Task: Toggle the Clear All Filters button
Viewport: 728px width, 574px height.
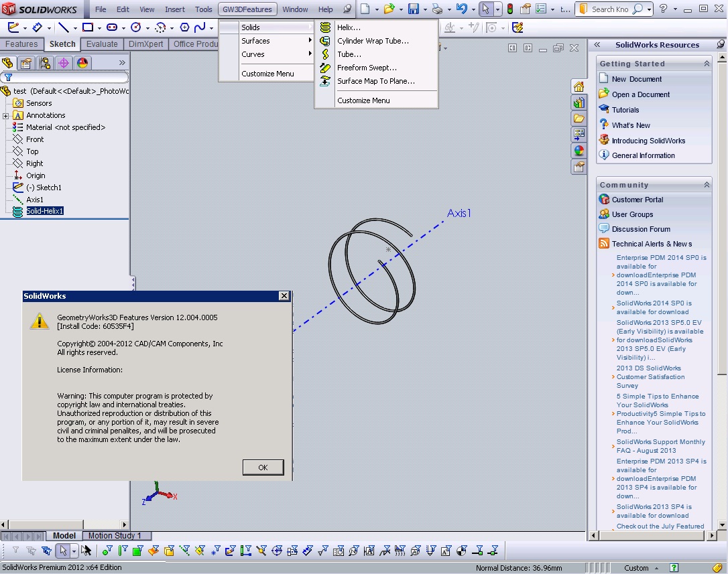Action: (x=31, y=551)
